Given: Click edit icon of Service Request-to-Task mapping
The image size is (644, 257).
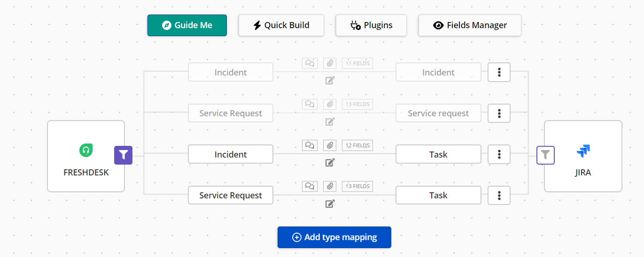Looking at the screenshot, I should [x=330, y=204].
